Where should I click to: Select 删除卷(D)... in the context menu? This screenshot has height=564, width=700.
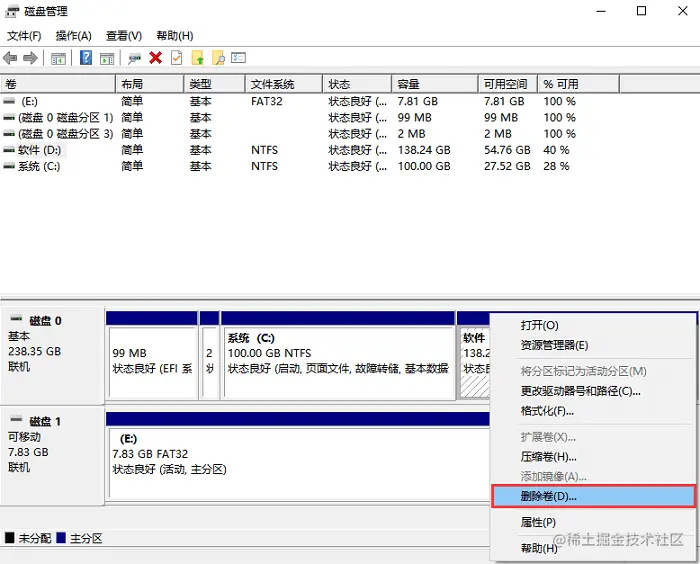(593, 496)
